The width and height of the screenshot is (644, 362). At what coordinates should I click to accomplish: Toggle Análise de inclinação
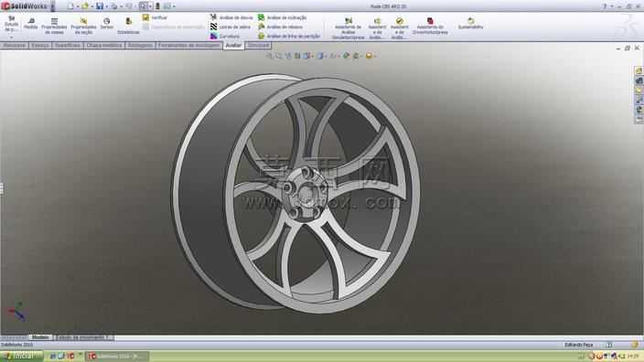pyautogui.click(x=282, y=17)
